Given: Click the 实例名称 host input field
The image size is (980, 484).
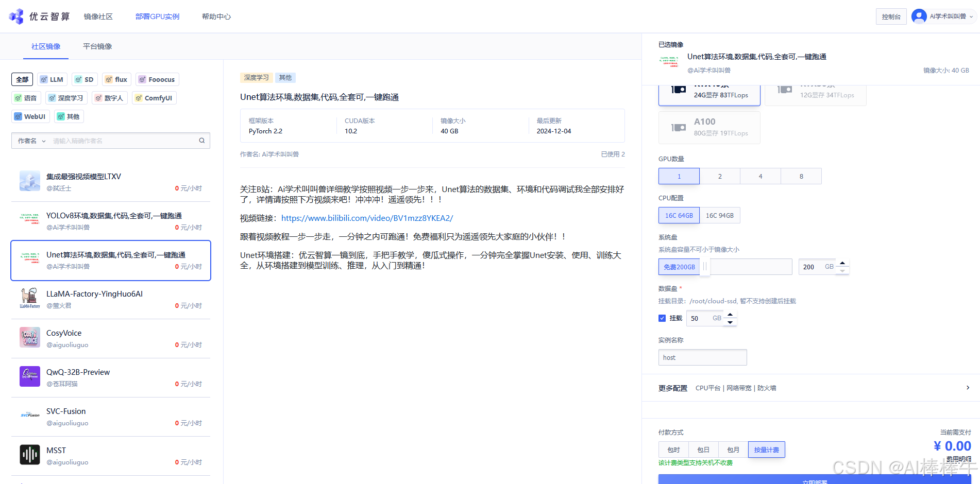Looking at the screenshot, I should [x=702, y=357].
